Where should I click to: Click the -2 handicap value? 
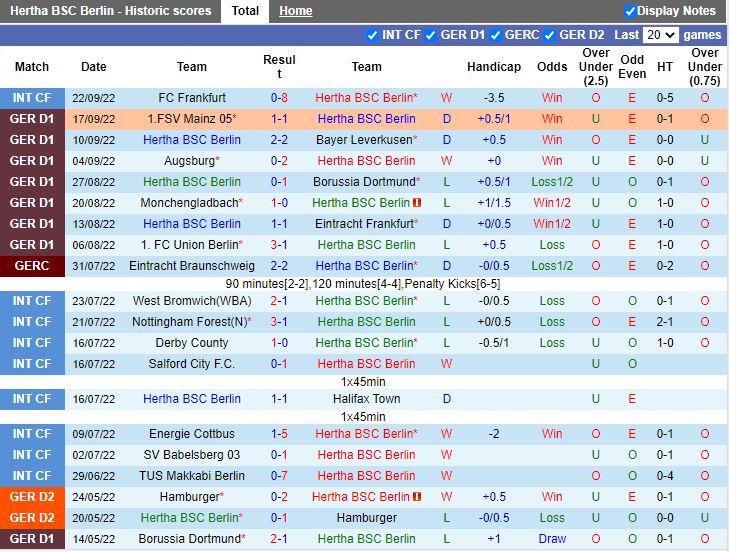click(x=494, y=434)
